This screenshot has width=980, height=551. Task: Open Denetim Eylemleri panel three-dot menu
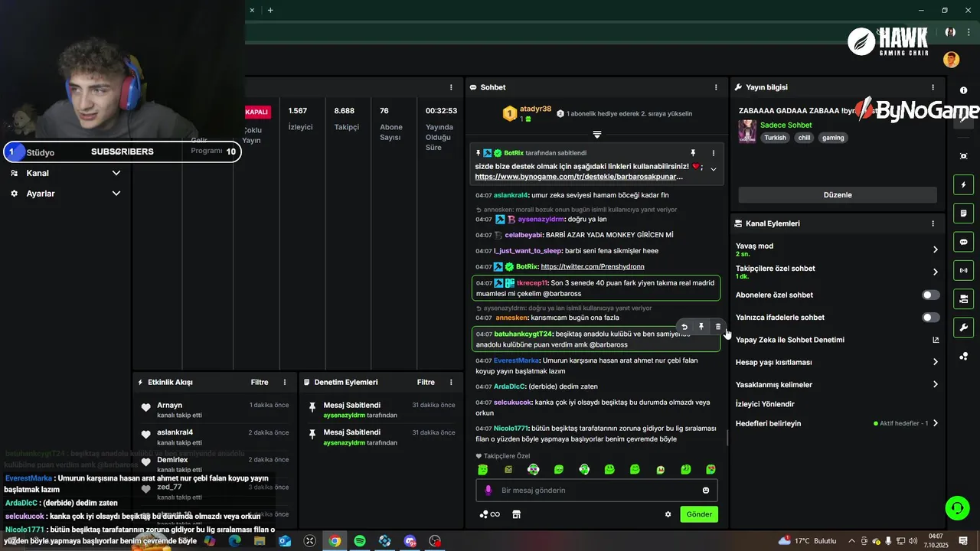[451, 382]
